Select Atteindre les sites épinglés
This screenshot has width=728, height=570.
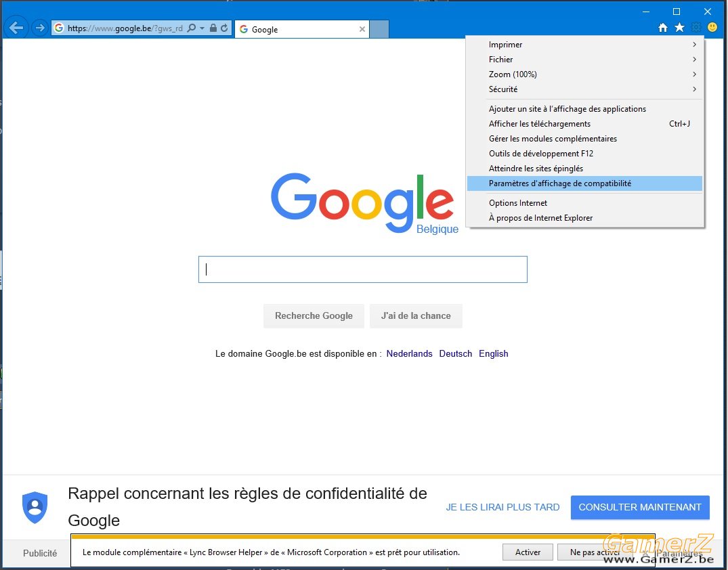pyautogui.click(x=584, y=168)
